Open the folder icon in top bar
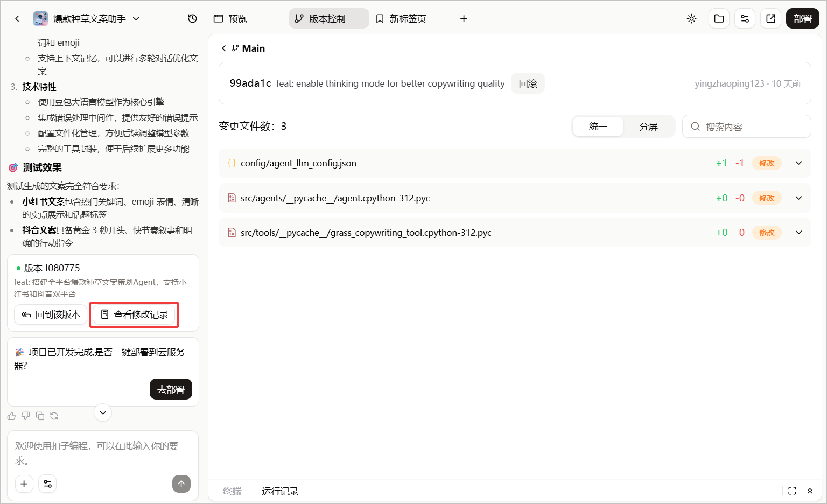This screenshot has height=504, width=827. [719, 19]
